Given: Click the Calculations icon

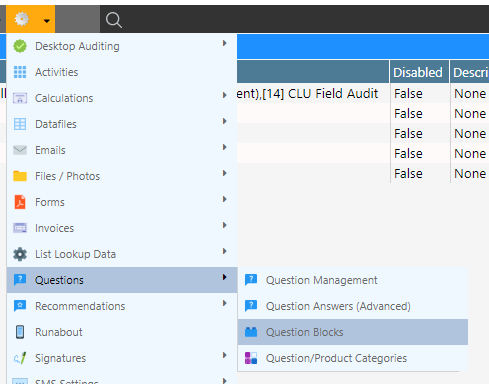Looking at the screenshot, I should 20,98.
